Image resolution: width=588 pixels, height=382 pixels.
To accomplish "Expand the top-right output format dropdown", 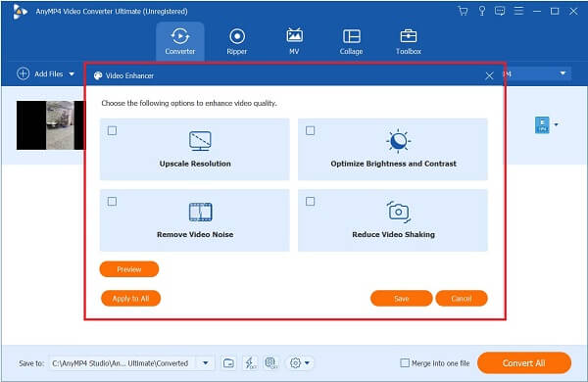I will click(x=563, y=73).
